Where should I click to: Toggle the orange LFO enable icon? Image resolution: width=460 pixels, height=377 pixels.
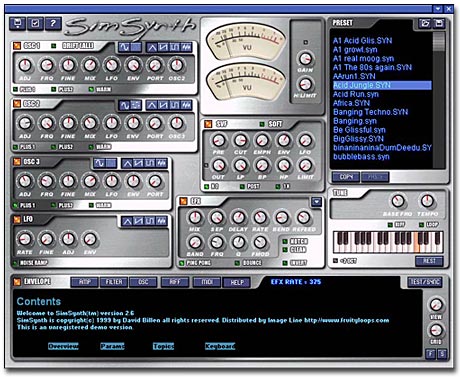click(17, 219)
